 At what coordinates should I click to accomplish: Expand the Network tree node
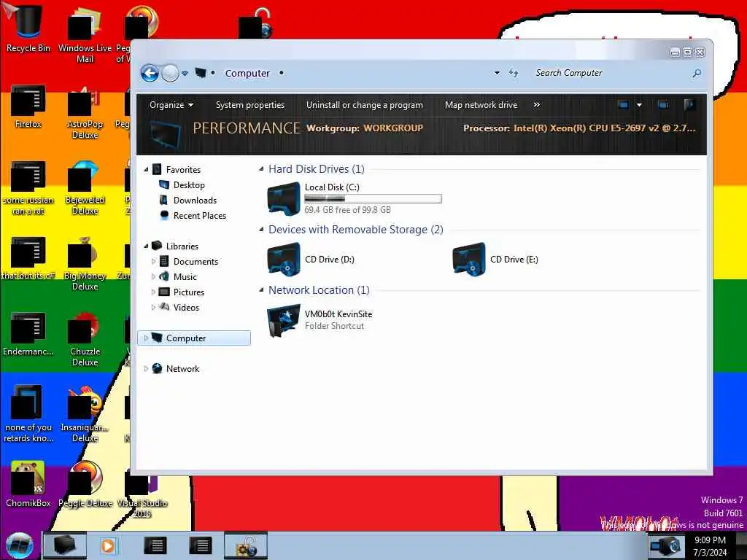coord(146,368)
